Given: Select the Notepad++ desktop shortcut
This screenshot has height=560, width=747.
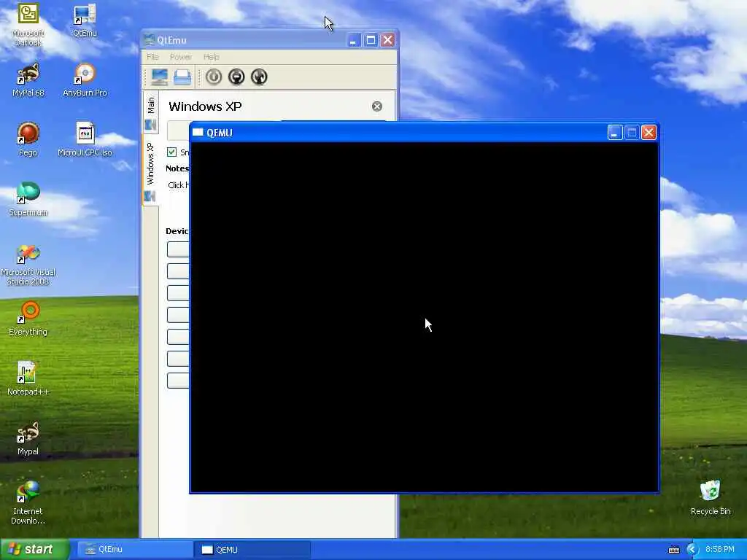Looking at the screenshot, I should [28, 378].
